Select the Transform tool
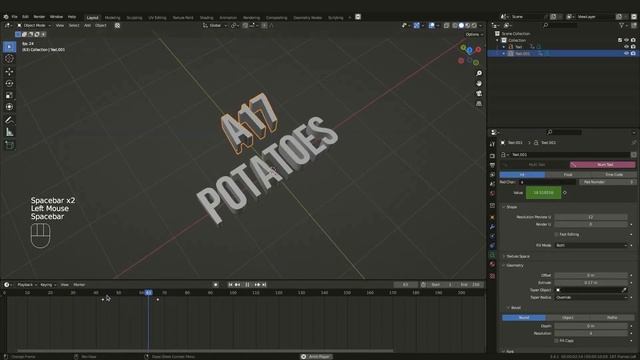 click(x=9, y=107)
